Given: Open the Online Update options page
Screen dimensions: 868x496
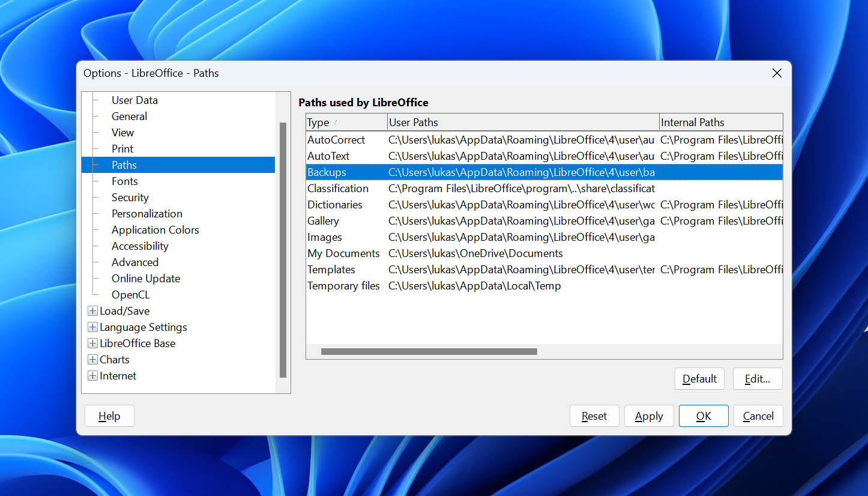Looking at the screenshot, I should tap(146, 279).
